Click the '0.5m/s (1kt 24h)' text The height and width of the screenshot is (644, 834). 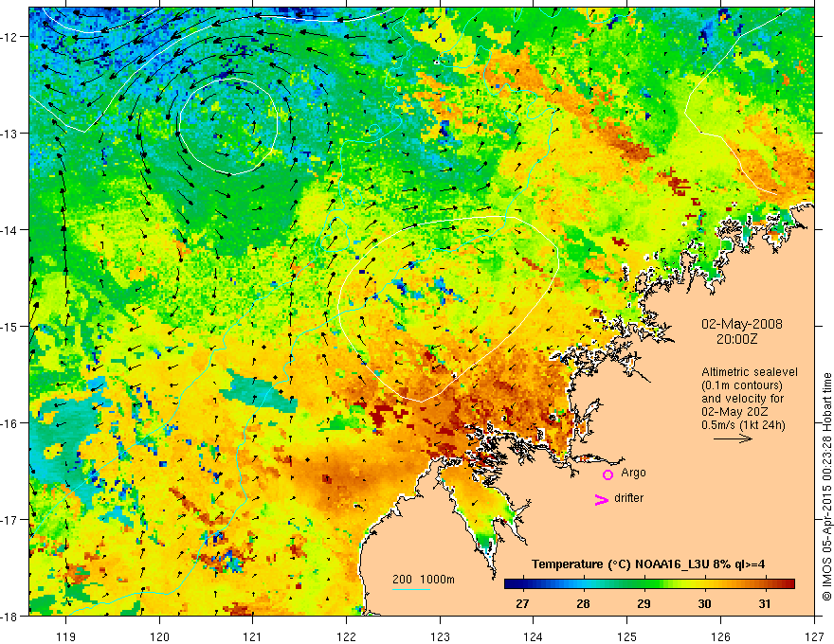pos(744,424)
